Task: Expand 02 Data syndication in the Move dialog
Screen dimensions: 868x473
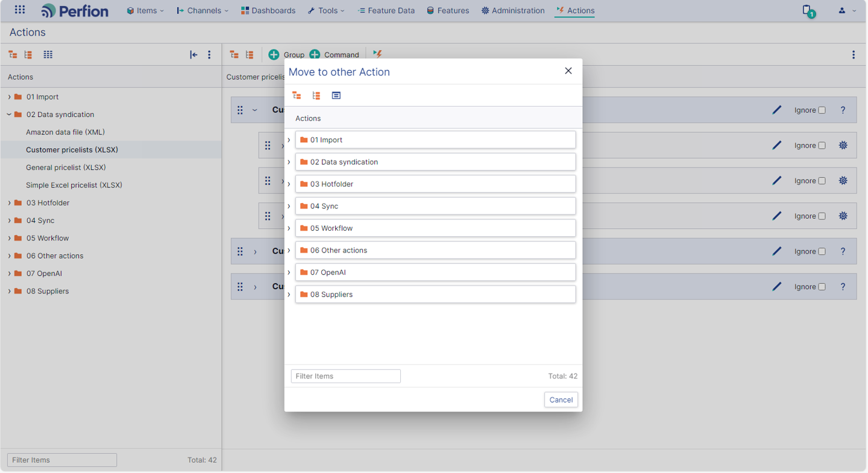Action: 289,162
